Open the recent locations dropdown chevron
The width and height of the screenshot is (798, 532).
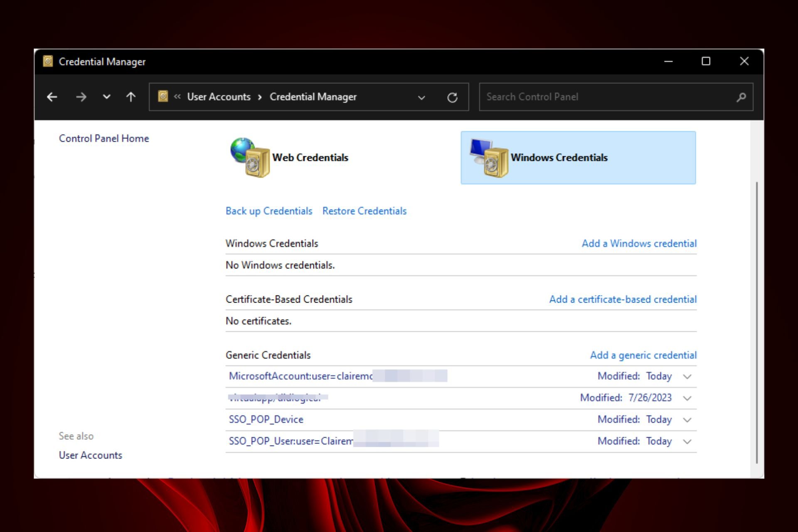point(106,97)
